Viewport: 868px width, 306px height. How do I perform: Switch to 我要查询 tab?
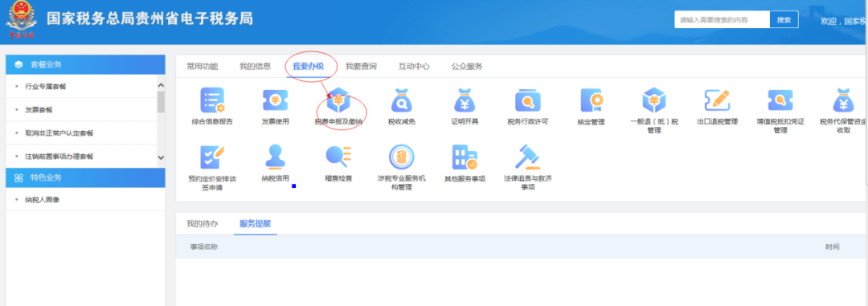click(361, 67)
